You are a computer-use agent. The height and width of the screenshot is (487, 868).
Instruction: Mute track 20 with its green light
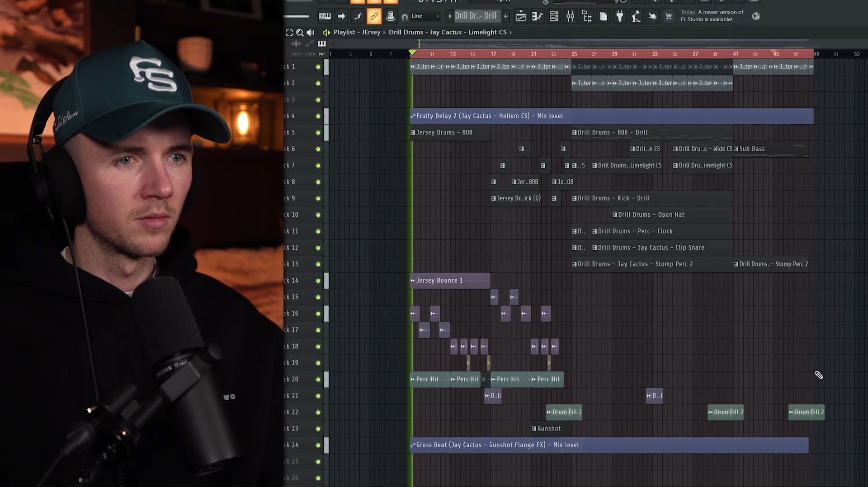tap(318, 379)
